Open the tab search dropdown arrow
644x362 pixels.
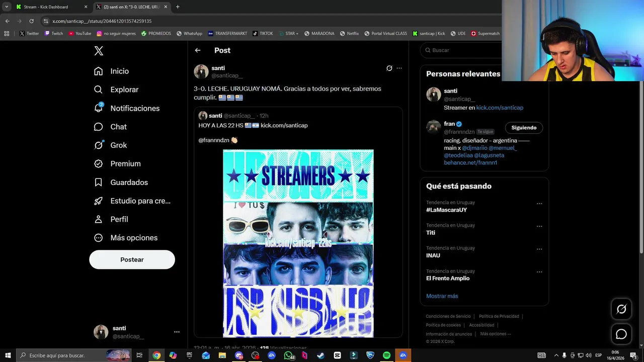(7, 7)
